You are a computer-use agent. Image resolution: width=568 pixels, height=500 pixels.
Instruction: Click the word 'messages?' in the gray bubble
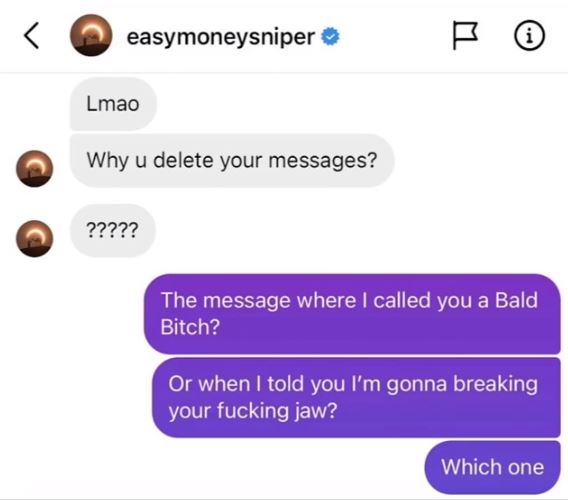tap(323, 161)
